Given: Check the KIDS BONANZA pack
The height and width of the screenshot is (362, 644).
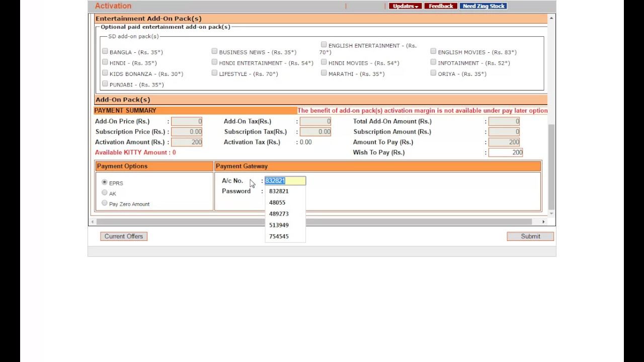Looking at the screenshot, I should pos(105,73).
